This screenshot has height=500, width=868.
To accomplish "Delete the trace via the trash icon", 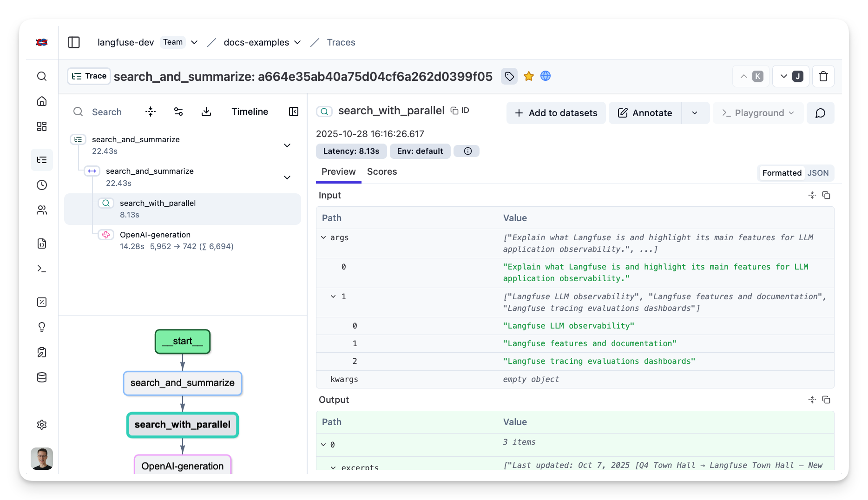I will [x=823, y=76].
